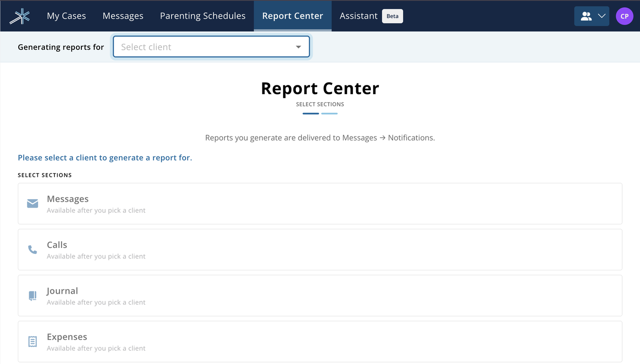Select the Messages report section title
Viewport: 640px width, 364px height.
point(68,199)
